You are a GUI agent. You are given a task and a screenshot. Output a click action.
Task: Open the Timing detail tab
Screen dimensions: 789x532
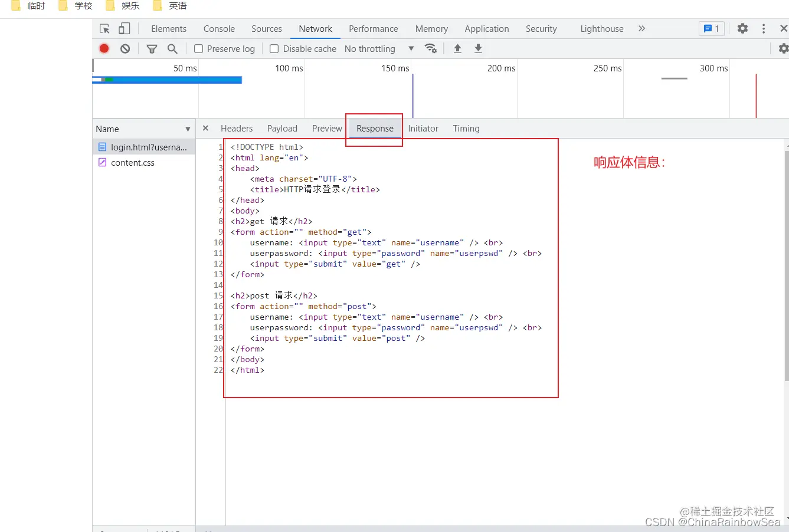[x=466, y=129]
